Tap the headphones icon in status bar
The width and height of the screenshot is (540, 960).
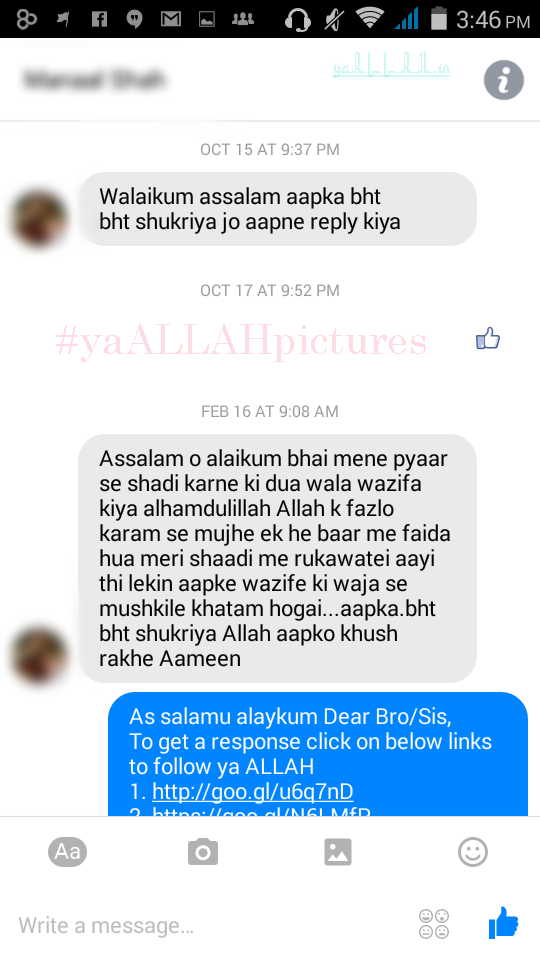pos(298,20)
